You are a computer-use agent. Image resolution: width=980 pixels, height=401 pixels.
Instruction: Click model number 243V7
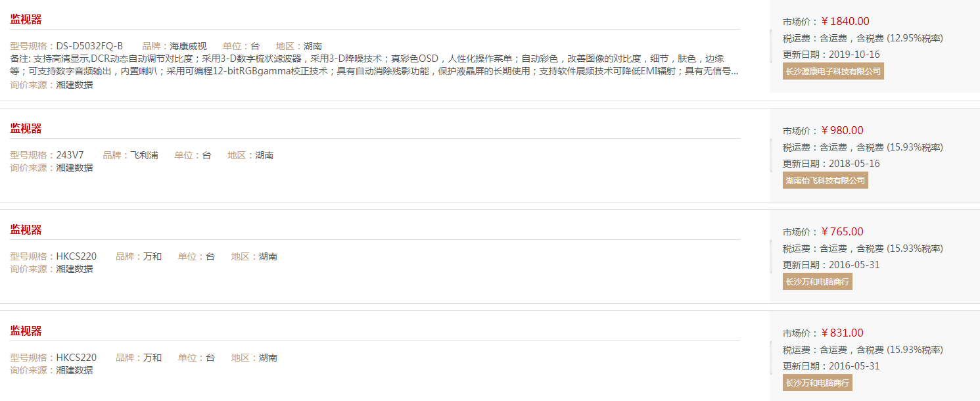coord(70,155)
